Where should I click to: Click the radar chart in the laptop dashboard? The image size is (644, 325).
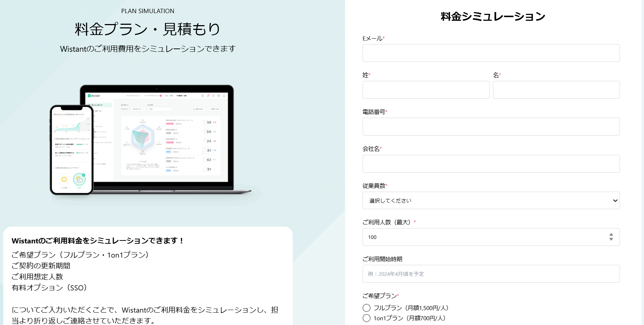[x=142, y=137]
